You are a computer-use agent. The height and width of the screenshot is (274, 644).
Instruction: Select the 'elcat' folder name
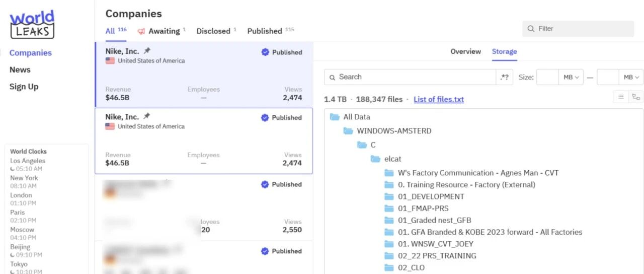tap(392, 159)
